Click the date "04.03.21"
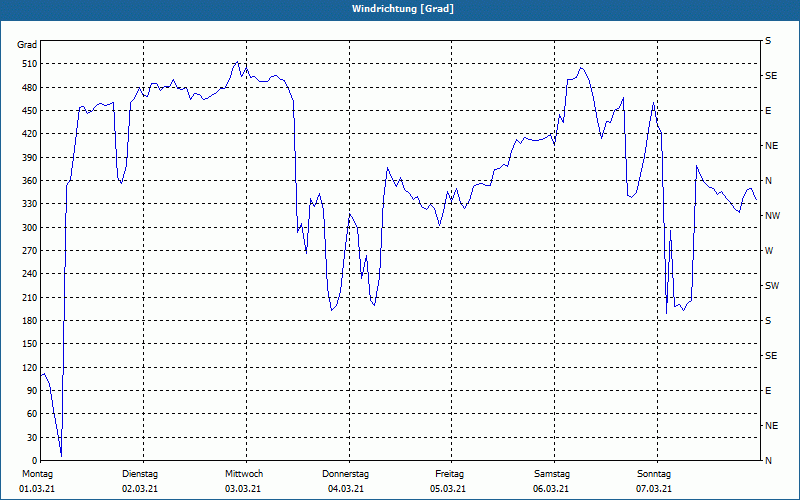Image resolution: width=800 pixels, height=500 pixels. click(346, 489)
